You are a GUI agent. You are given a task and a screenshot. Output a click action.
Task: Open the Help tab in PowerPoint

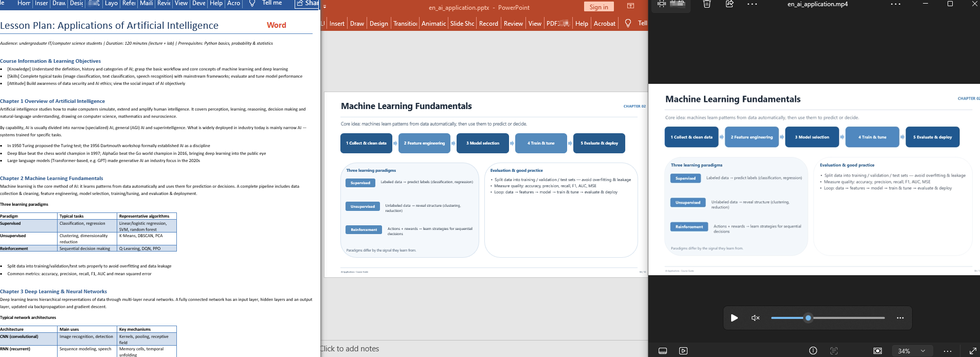tap(582, 23)
